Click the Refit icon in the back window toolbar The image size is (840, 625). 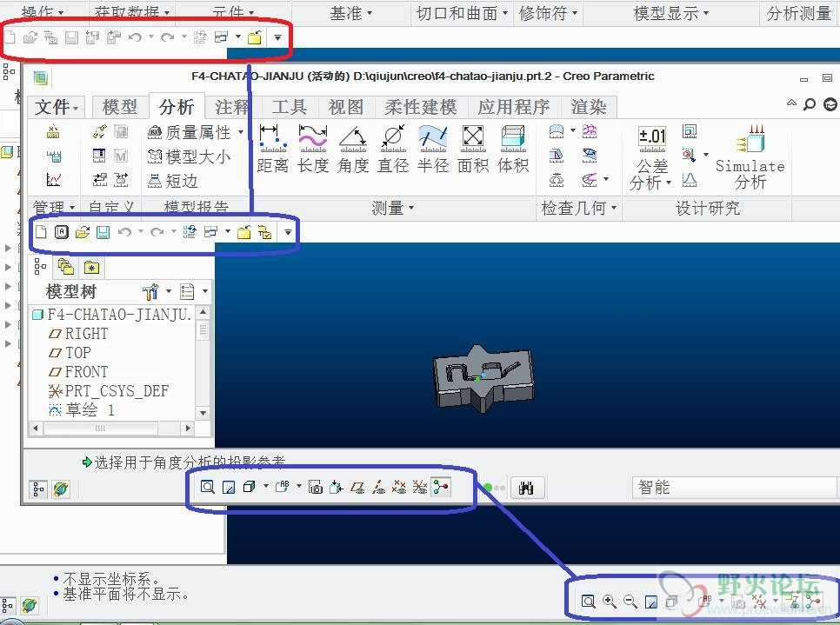pos(588,602)
